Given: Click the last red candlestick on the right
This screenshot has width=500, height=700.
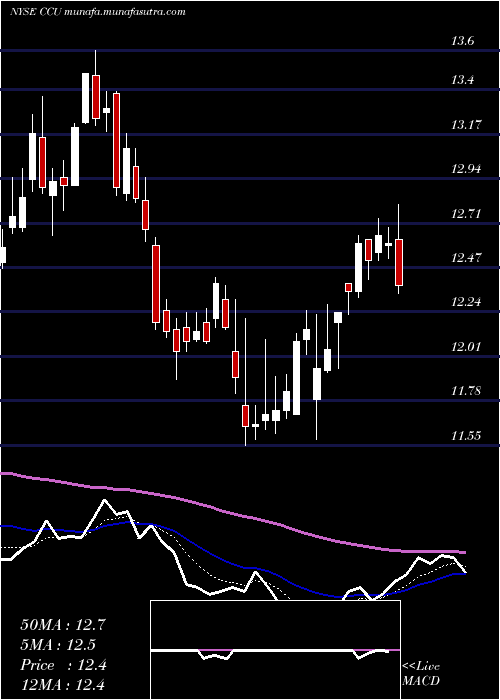Looking at the screenshot, I should coord(399,262).
